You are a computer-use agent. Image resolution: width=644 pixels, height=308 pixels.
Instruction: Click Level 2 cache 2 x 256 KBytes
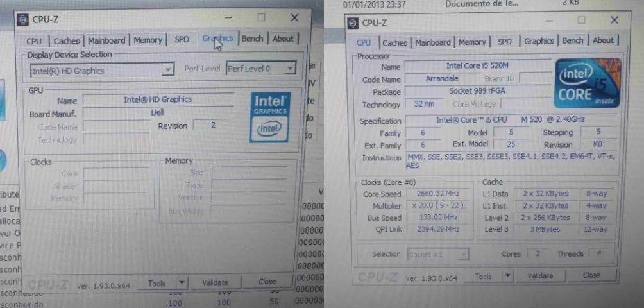[x=545, y=218]
